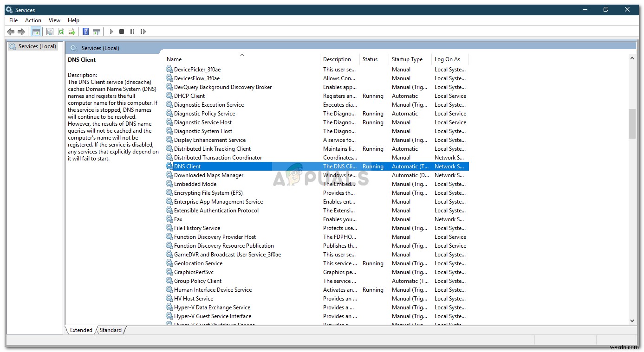Sort services by the Status column
The image size is (644, 352).
point(370,59)
